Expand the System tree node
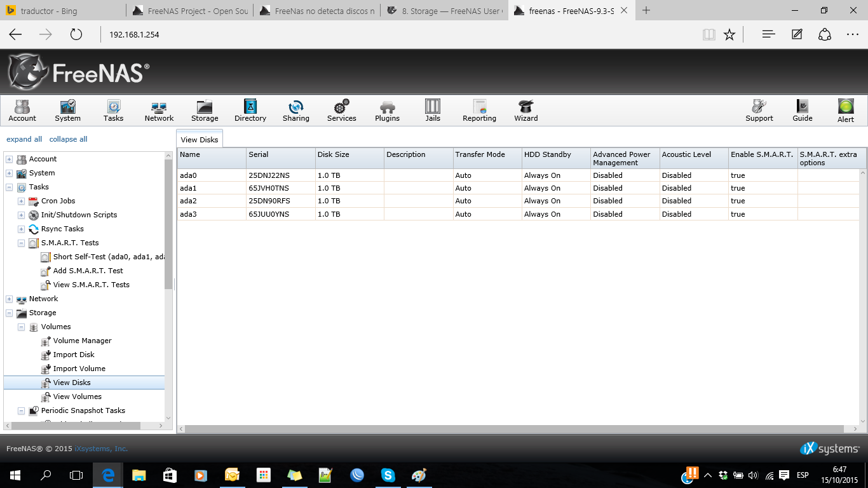Screen dimensions: 868x488 pyautogui.click(x=9, y=173)
